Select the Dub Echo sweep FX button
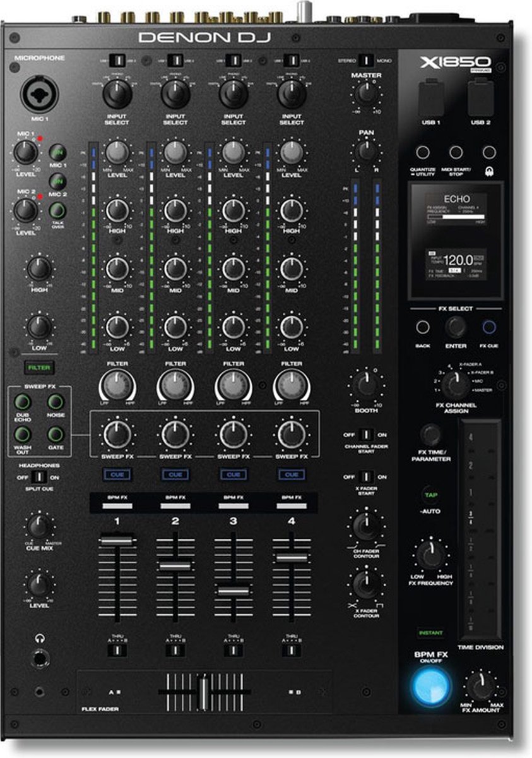The width and height of the screenshot is (532, 758). [23, 402]
